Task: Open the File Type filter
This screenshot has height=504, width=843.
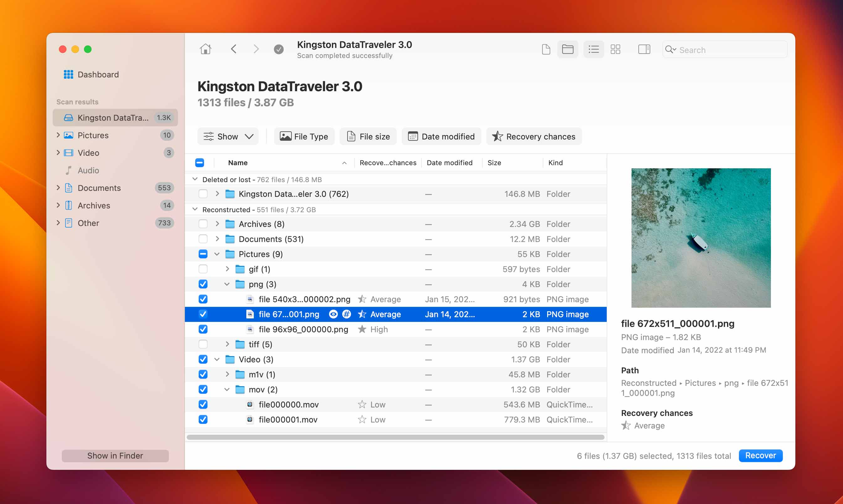Action: coord(304,137)
